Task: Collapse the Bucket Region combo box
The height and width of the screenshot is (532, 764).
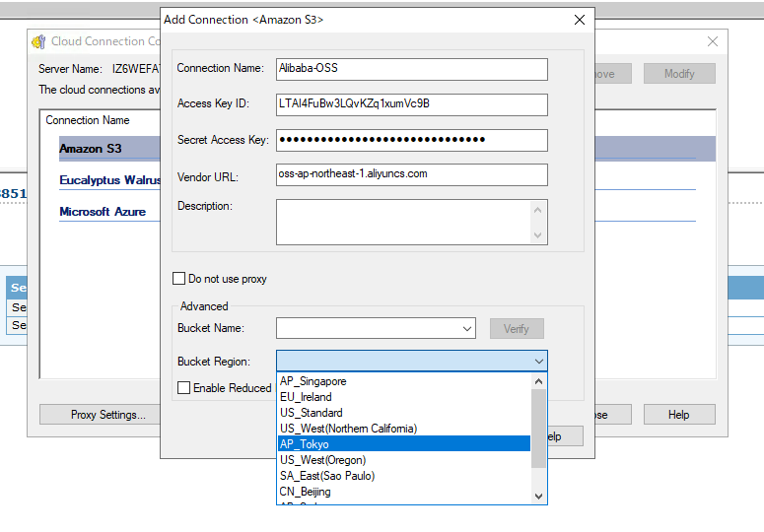Action: [x=538, y=362]
